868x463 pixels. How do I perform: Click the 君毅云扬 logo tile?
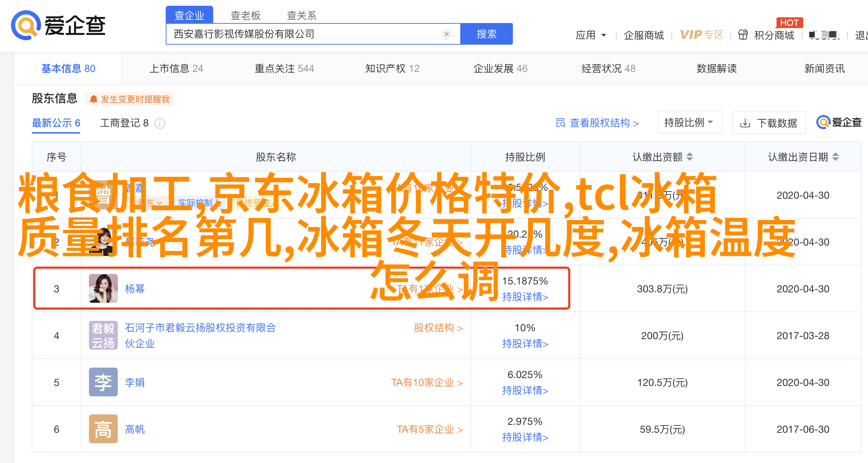pos(103,335)
